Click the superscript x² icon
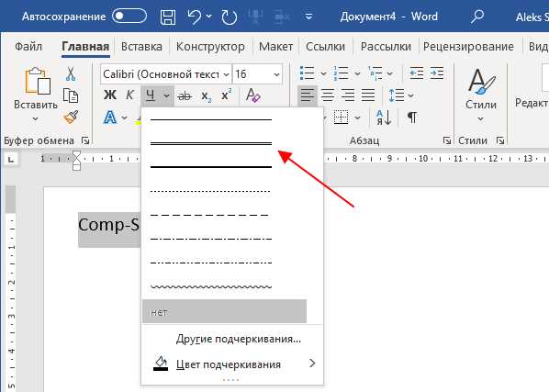Viewport: 549px width, 392px height. [226, 95]
